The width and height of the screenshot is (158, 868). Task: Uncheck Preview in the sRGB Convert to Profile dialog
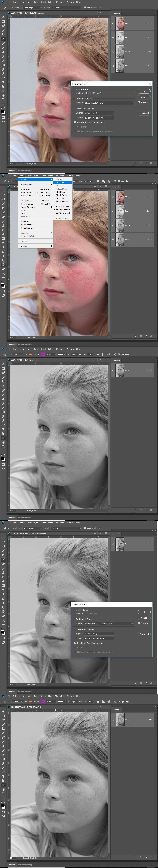click(139, 102)
